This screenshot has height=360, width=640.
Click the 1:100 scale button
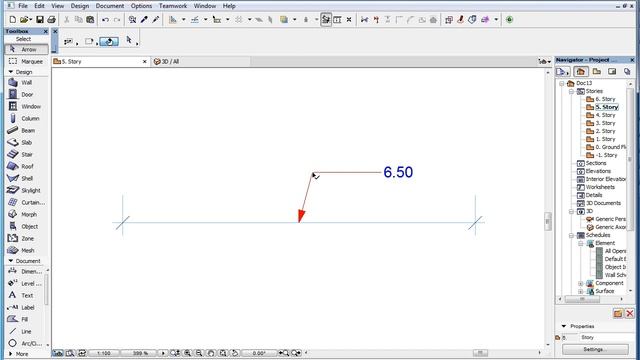pyautogui.click(x=104, y=353)
